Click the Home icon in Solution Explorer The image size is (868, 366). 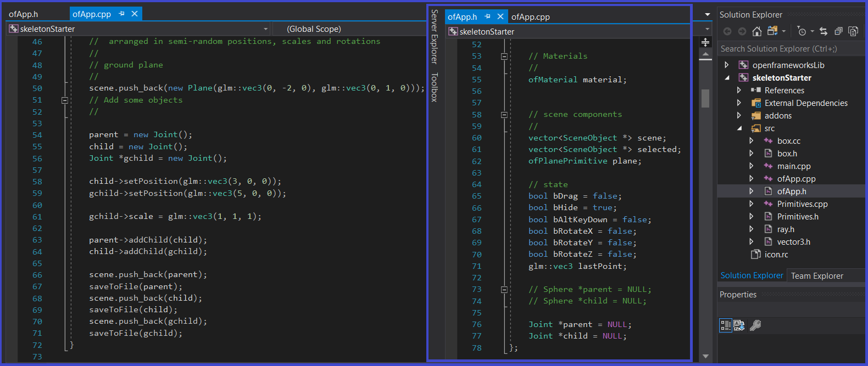click(757, 31)
